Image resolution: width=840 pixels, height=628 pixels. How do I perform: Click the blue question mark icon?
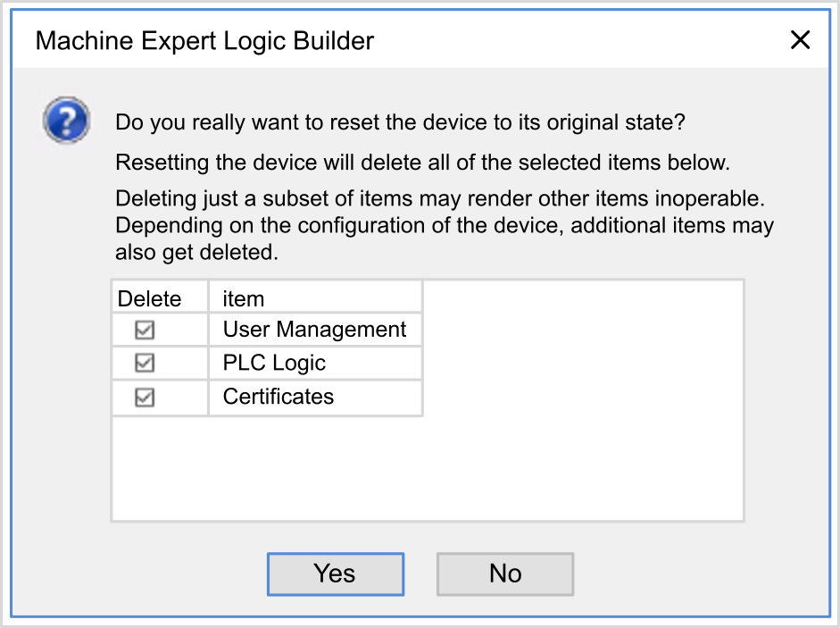point(66,121)
